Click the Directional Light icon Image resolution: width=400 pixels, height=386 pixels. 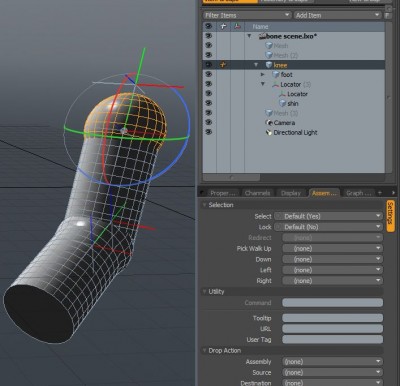(269, 132)
